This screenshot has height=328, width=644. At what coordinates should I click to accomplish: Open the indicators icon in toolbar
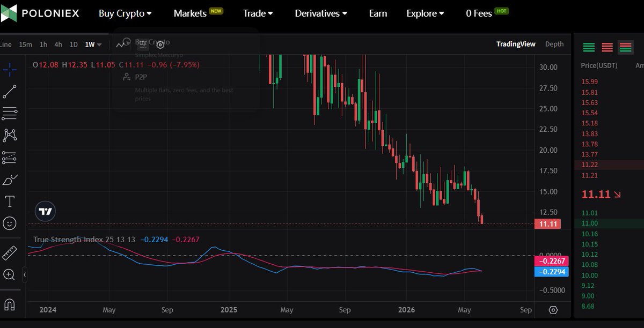coord(144,44)
